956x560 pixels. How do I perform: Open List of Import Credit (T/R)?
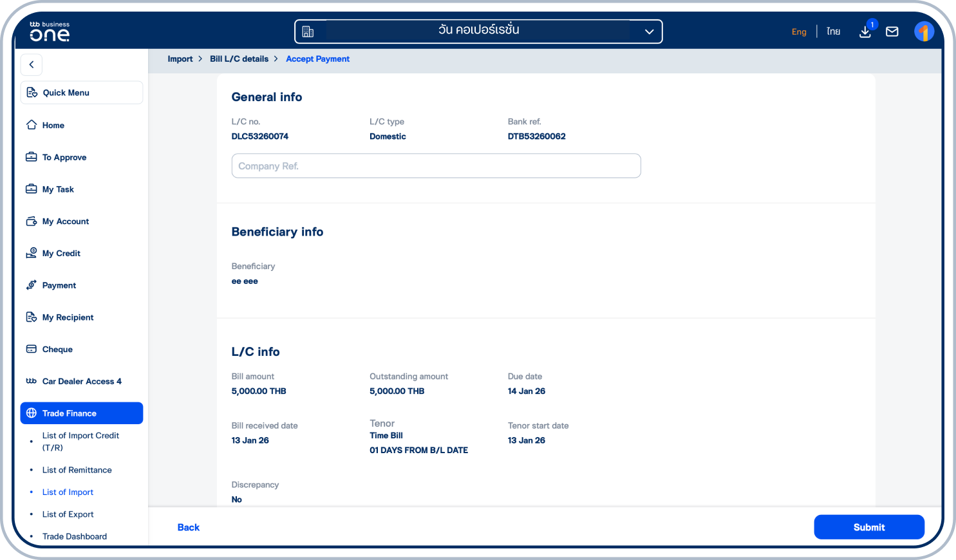[80, 442]
